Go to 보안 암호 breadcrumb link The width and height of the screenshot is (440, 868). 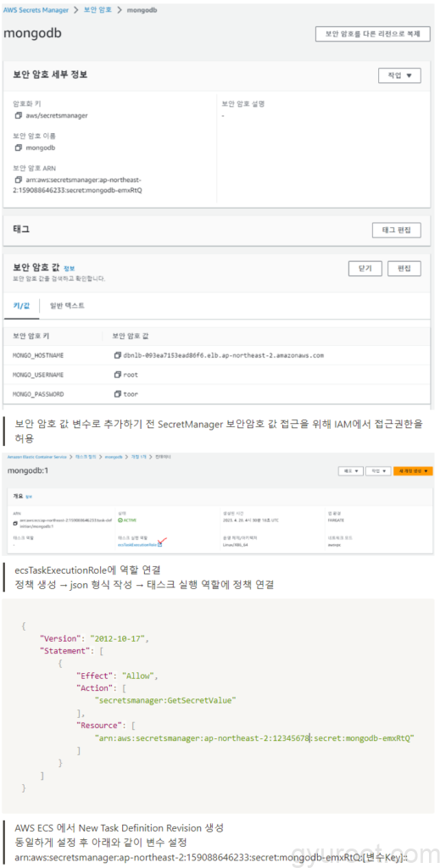(97, 10)
